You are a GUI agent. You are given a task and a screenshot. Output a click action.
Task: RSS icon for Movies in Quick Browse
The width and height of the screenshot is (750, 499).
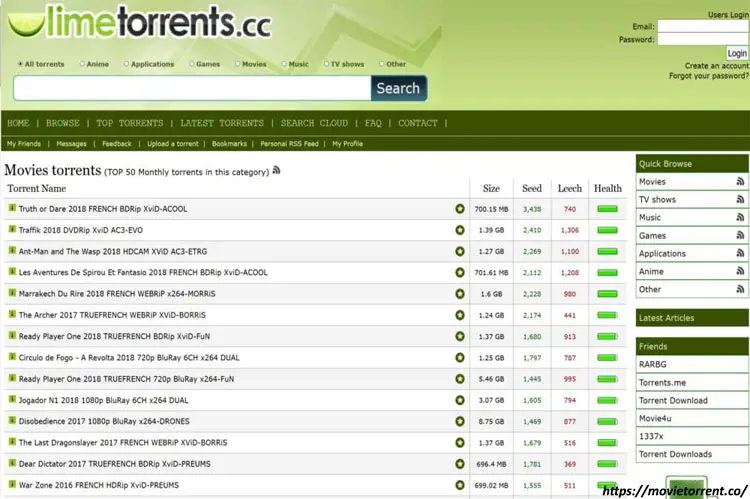[740, 181]
